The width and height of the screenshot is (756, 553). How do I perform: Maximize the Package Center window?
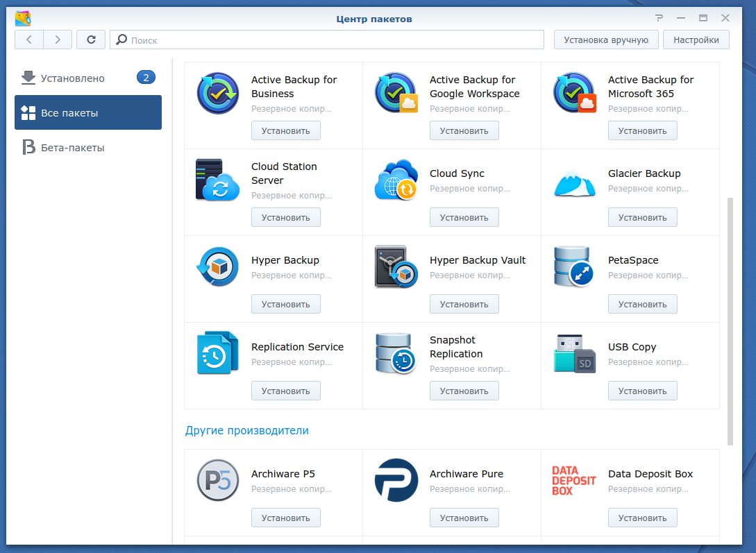tap(703, 18)
